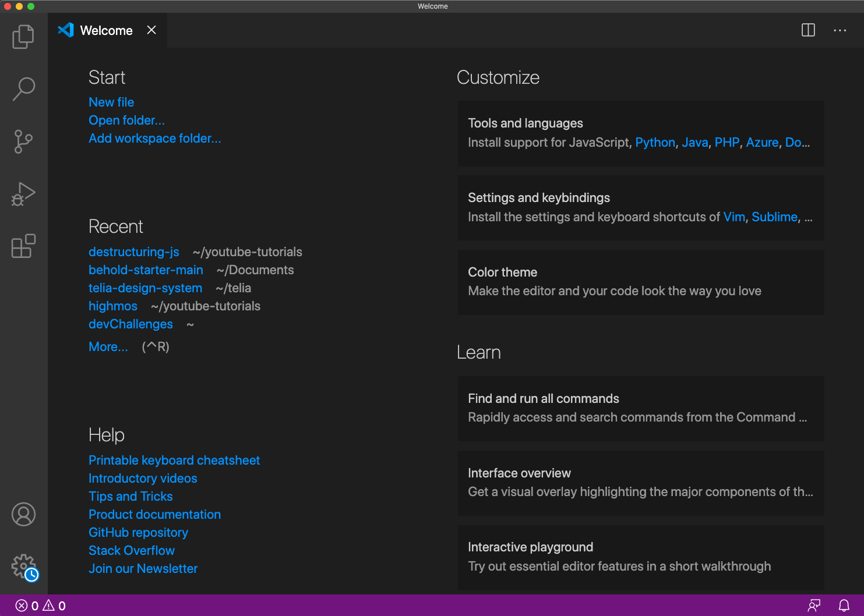Image resolution: width=864 pixels, height=616 pixels.
Task: Create a new file
Action: (x=111, y=102)
